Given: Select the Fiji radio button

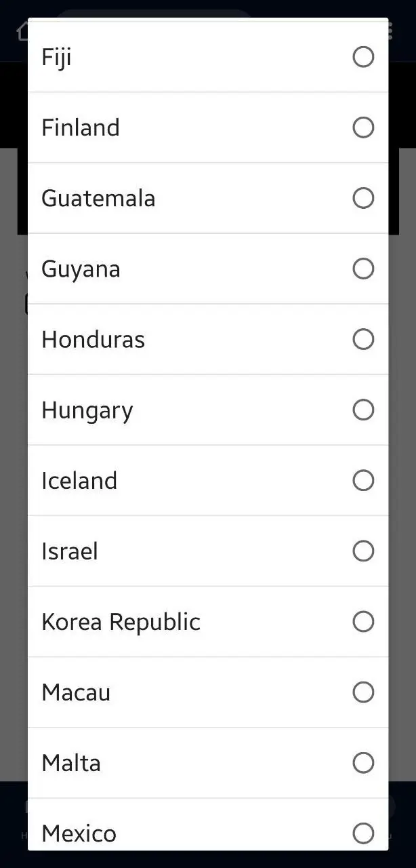Looking at the screenshot, I should click(363, 57).
